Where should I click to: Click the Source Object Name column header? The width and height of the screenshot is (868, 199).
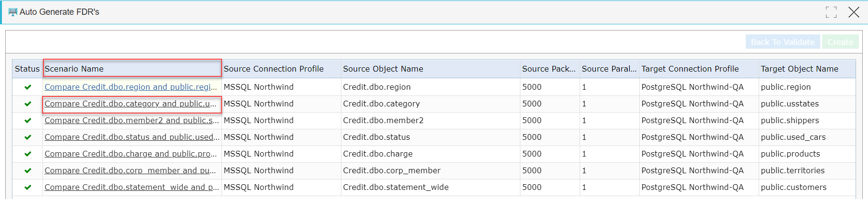[431, 69]
